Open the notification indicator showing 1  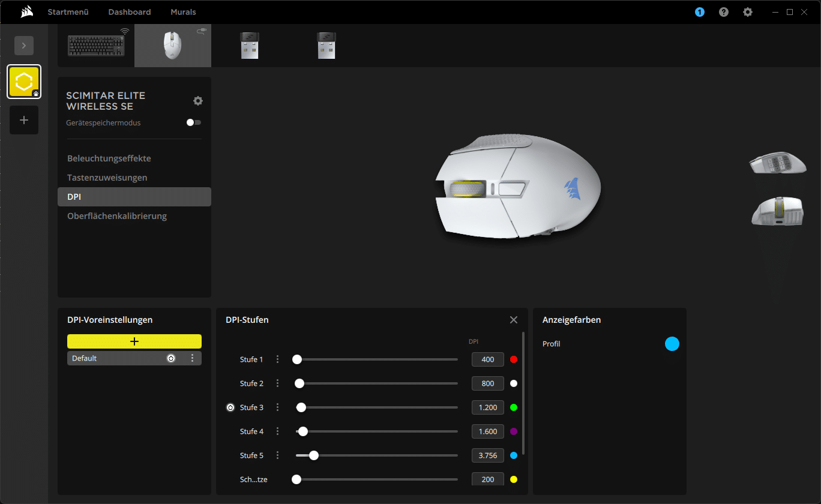[x=700, y=12]
